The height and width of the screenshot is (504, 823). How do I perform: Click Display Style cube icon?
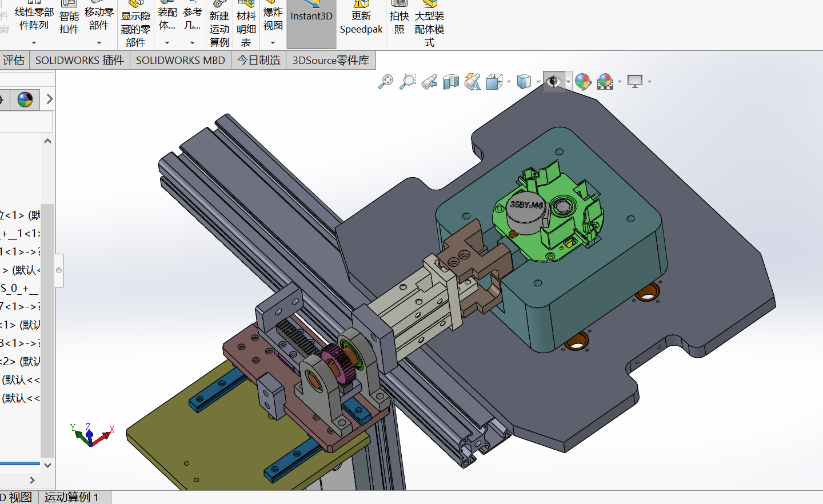click(x=524, y=82)
